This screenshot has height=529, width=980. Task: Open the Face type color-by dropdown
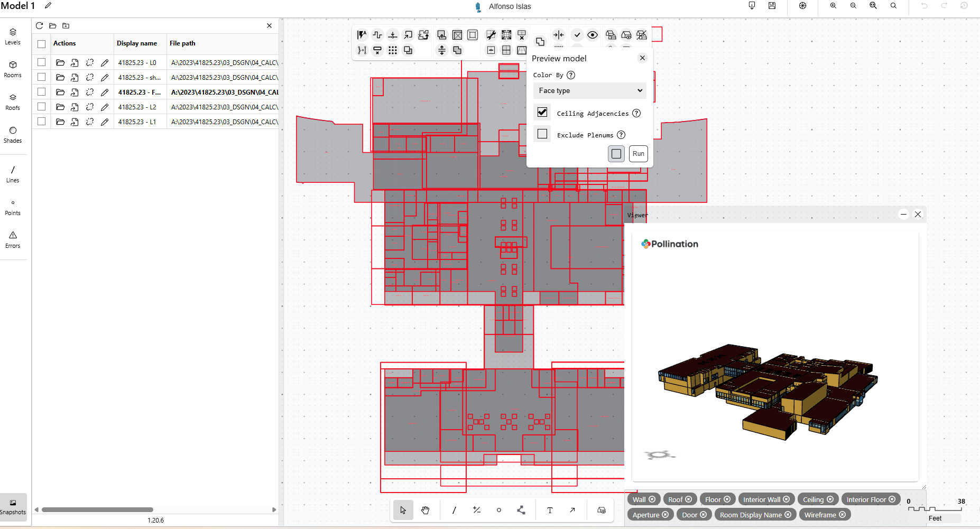[589, 90]
